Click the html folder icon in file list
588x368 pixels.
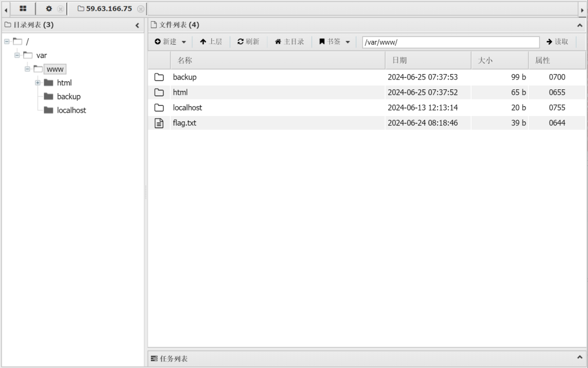159,93
